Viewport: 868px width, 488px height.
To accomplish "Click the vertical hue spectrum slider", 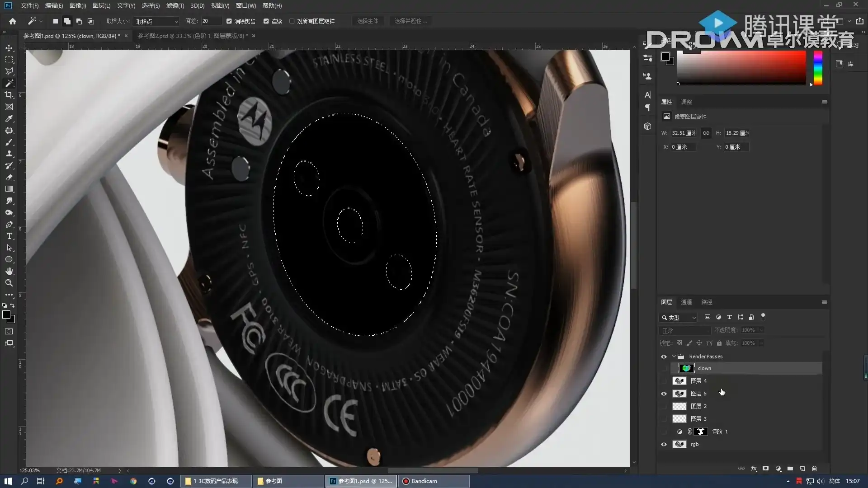I will [x=818, y=68].
